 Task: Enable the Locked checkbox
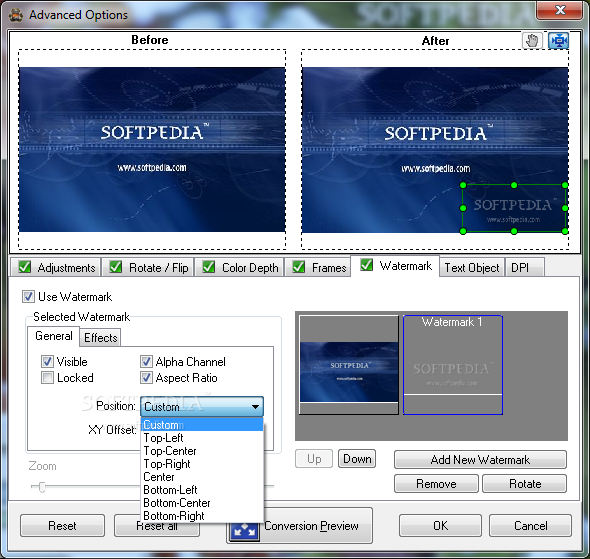pos(47,378)
